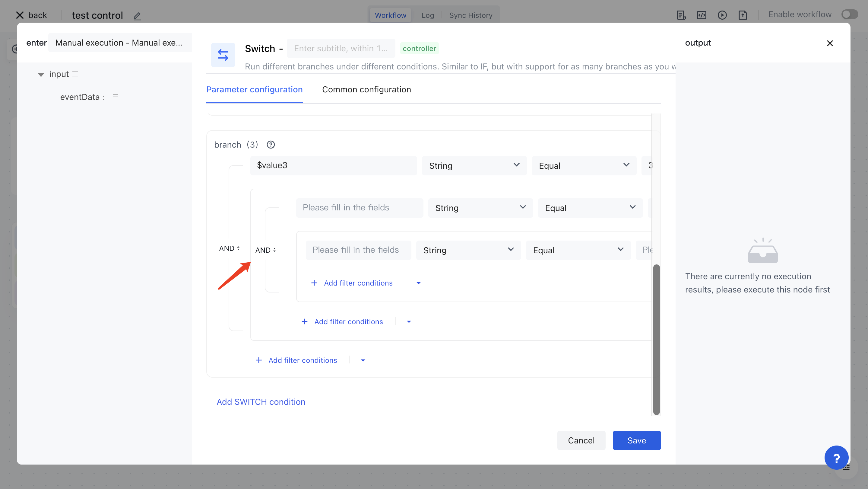Click the notes document icon in header
Screen dimensions: 868x489
tap(681, 15)
